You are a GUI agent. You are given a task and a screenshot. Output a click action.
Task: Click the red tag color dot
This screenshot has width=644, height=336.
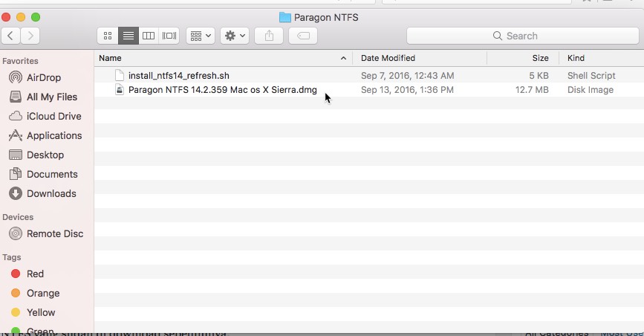pyautogui.click(x=16, y=274)
